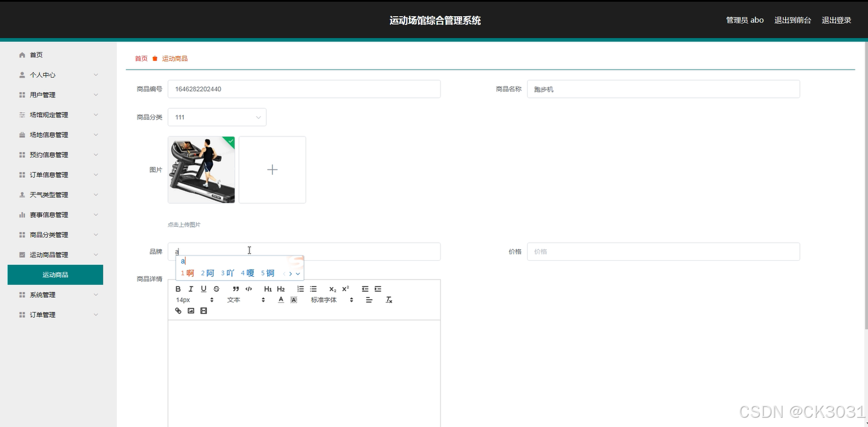Open the text background color picker

click(294, 300)
